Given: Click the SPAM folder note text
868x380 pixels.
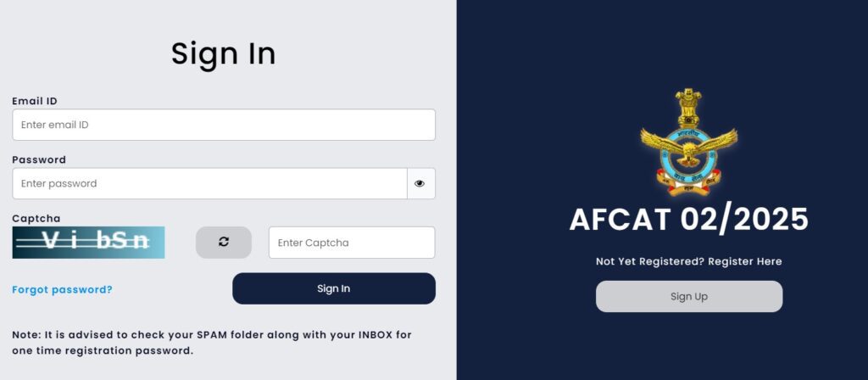Looking at the screenshot, I should [x=212, y=343].
